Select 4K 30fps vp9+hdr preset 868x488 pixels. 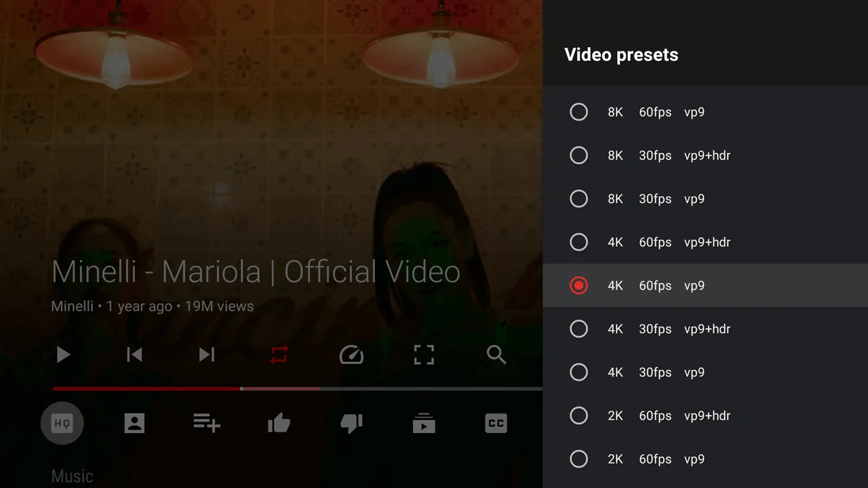pyautogui.click(x=705, y=329)
